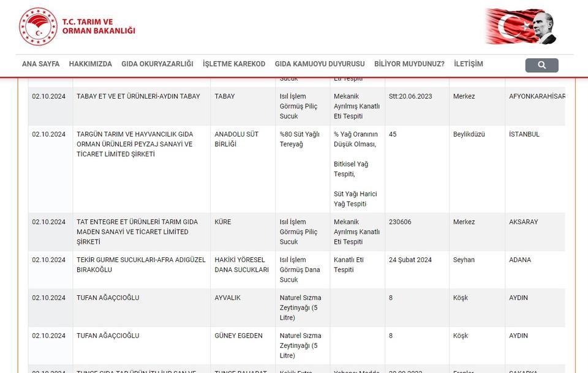Image resolution: width=588 pixels, height=373 pixels.
Task: Open GIDA OKURYAZARLIĞI page
Action: (157, 64)
